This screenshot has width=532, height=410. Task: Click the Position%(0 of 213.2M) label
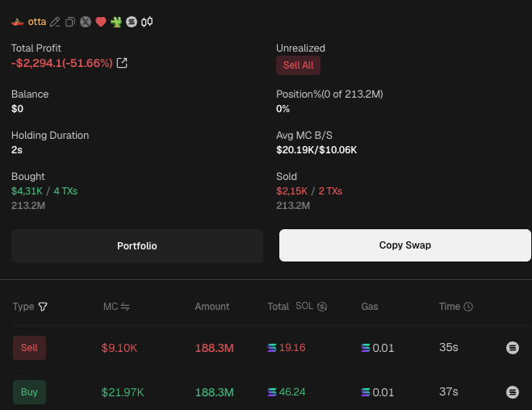pos(329,94)
